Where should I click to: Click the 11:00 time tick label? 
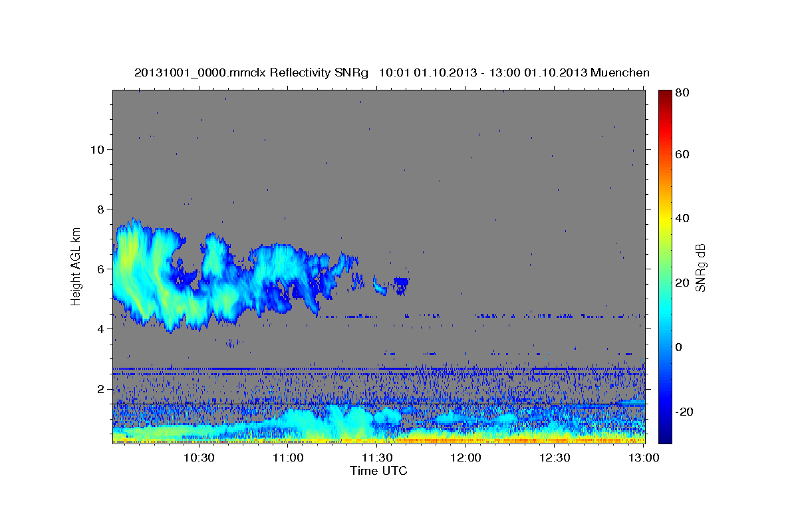click(288, 458)
